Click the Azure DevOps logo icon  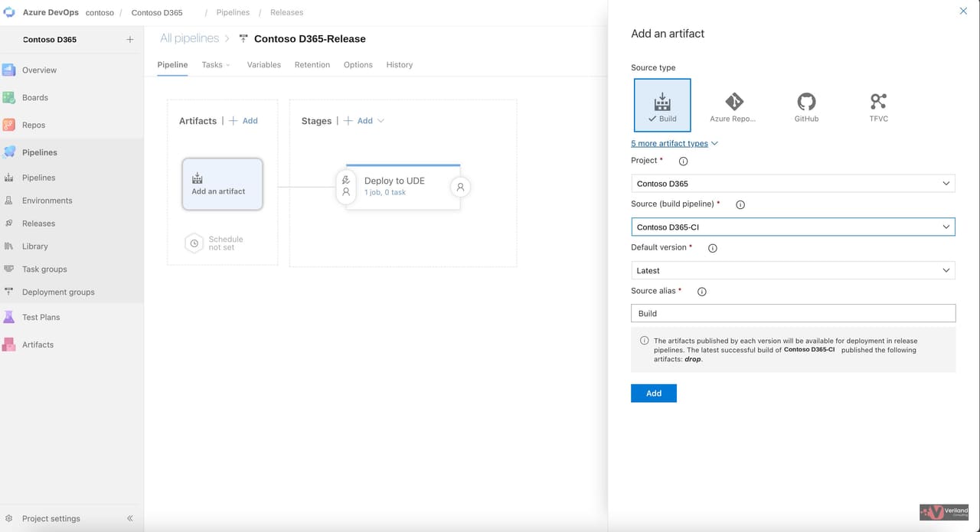point(9,12)
